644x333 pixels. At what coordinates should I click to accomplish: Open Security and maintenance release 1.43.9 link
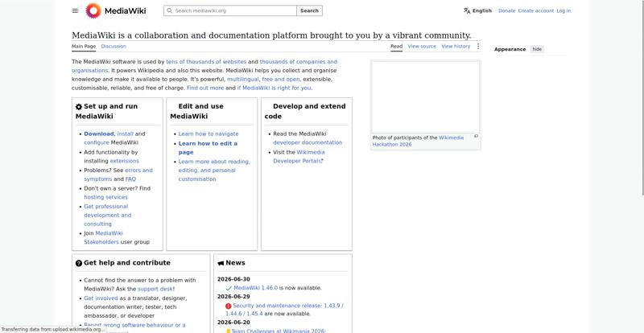pyautogui.click(x=284, y=310)
